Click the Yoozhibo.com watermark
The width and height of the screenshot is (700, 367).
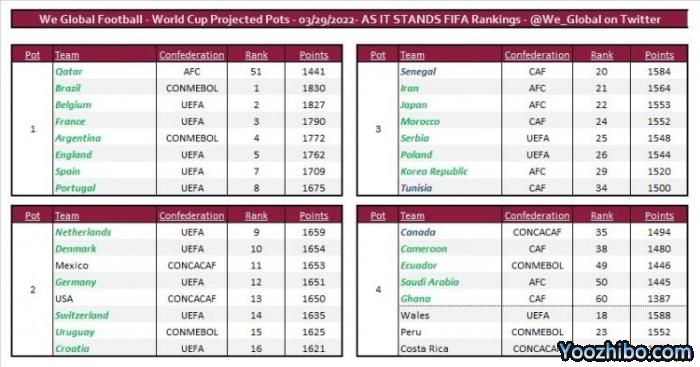point(625,352)
